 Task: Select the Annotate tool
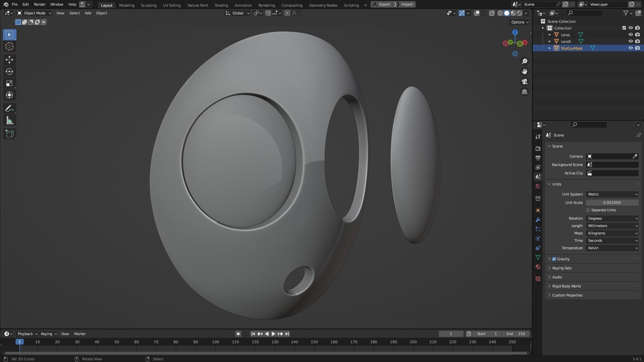[x=9, y=108]
